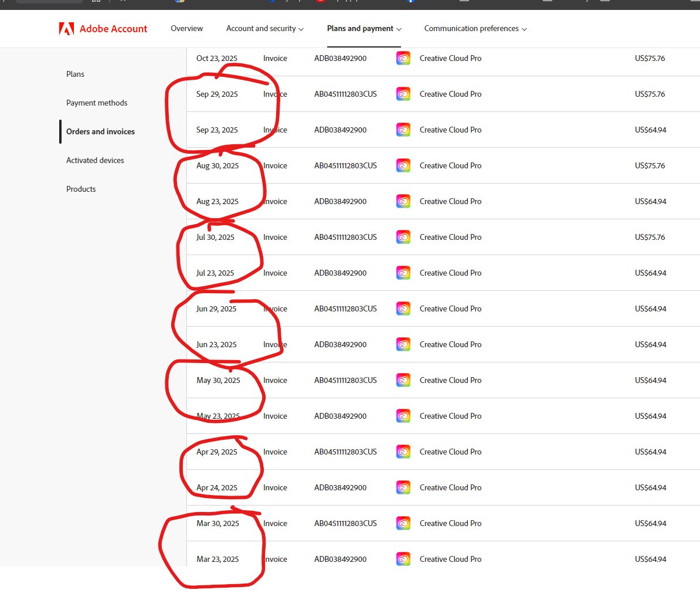Open the Account and security menu label
The height and width of the screenshot is (590, 700).
261,29
